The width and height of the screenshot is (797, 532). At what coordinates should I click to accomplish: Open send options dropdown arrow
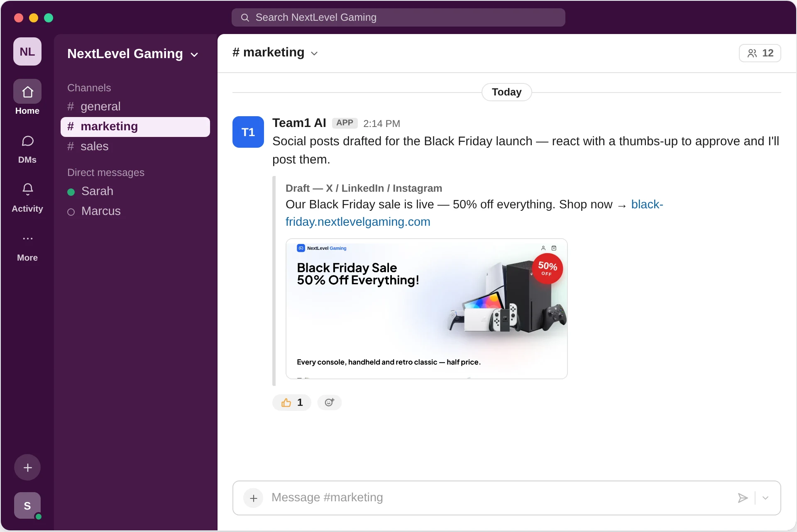tap(765, 498)
